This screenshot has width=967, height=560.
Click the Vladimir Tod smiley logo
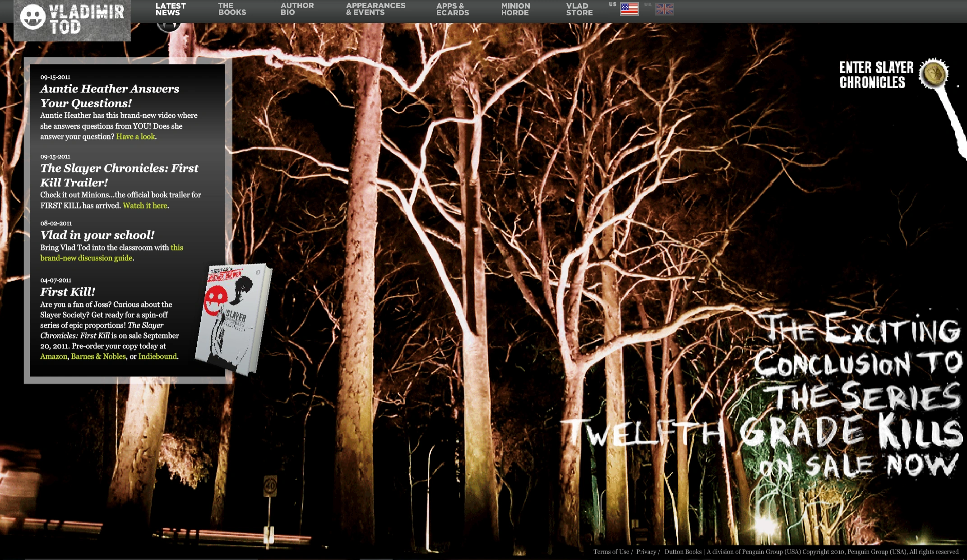(33, 17)
